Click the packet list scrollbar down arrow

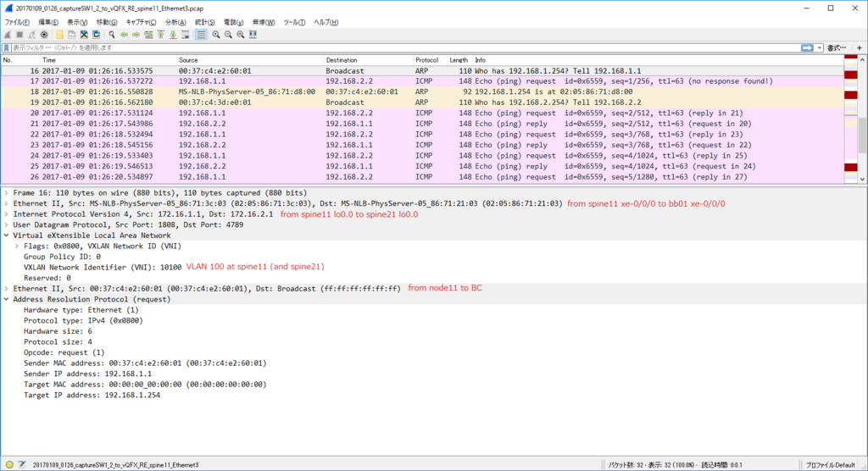tap(862, 180)
